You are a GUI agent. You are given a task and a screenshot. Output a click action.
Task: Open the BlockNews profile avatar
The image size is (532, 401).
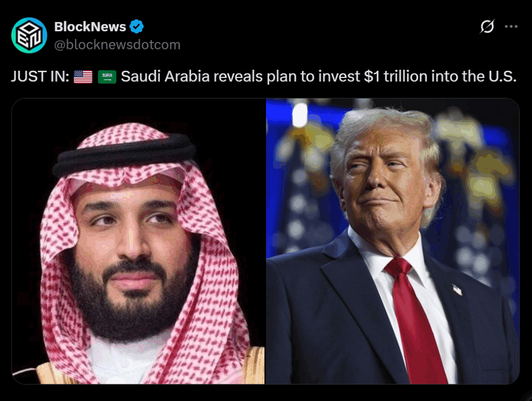coord(29,35)
